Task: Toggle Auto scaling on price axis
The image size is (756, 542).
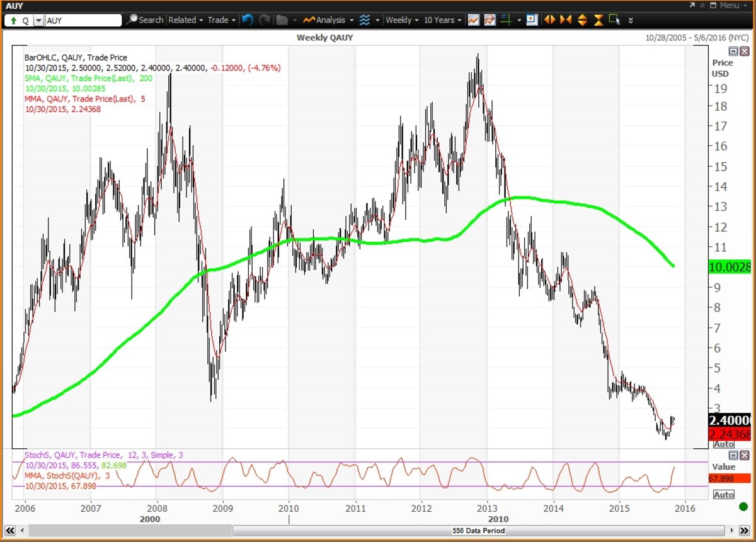Action: (723, 444)
